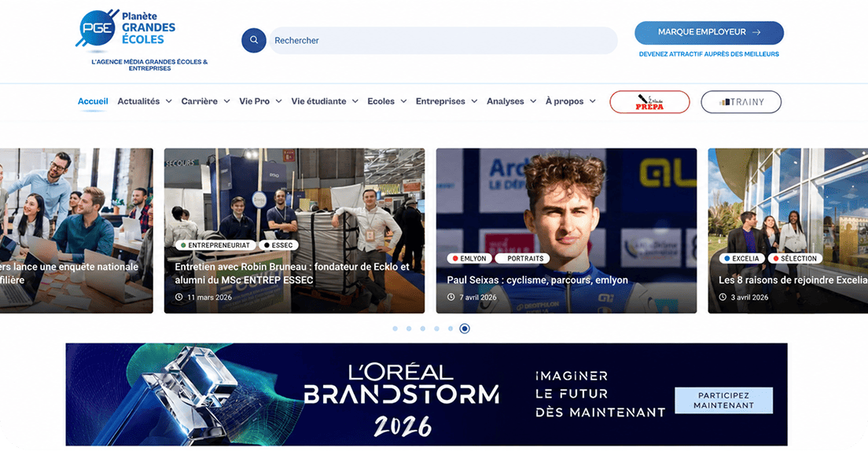Follow 'Devenez attractif auprès des meilleurs' link
The height and width of the screenshot is (451, 868).
[x=709, y=54]
